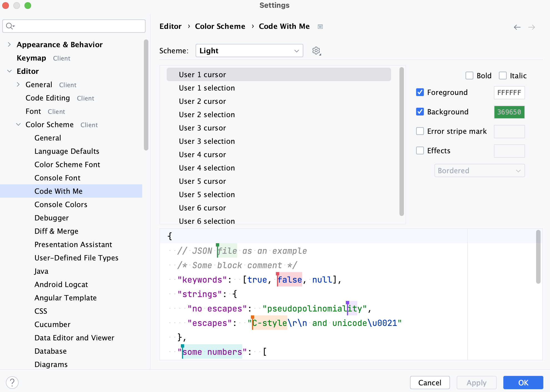Select User 2 cursor in the attributes list
The height and width of the screenshot is (392, 550).
(202, 101)
